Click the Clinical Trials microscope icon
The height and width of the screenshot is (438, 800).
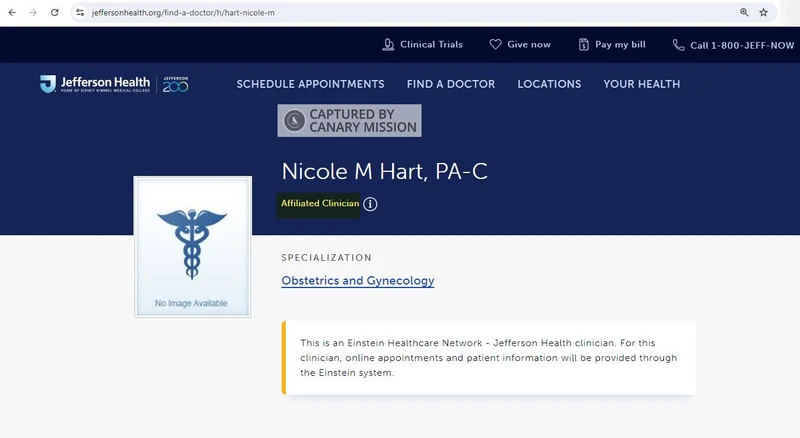point(388,45)
